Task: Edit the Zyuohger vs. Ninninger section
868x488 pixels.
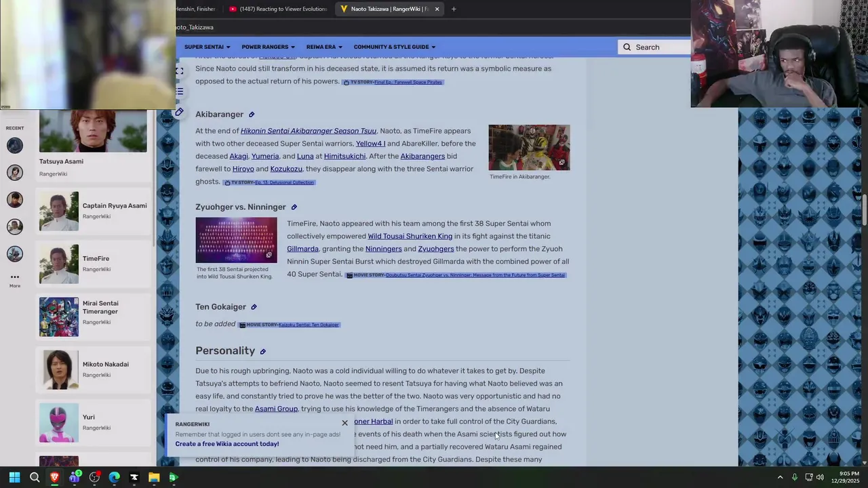Action: tap(294, 207)
